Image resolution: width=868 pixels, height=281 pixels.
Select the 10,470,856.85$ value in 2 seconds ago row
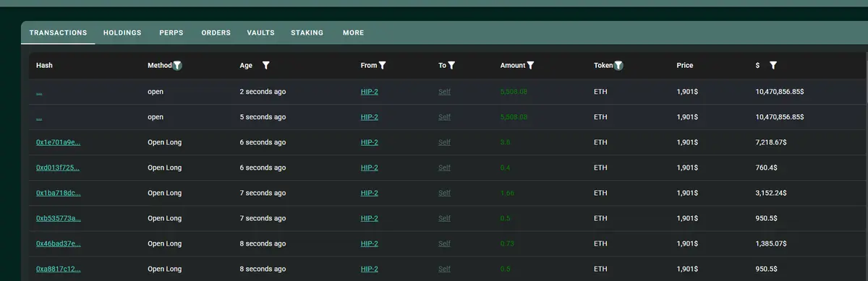780,92
